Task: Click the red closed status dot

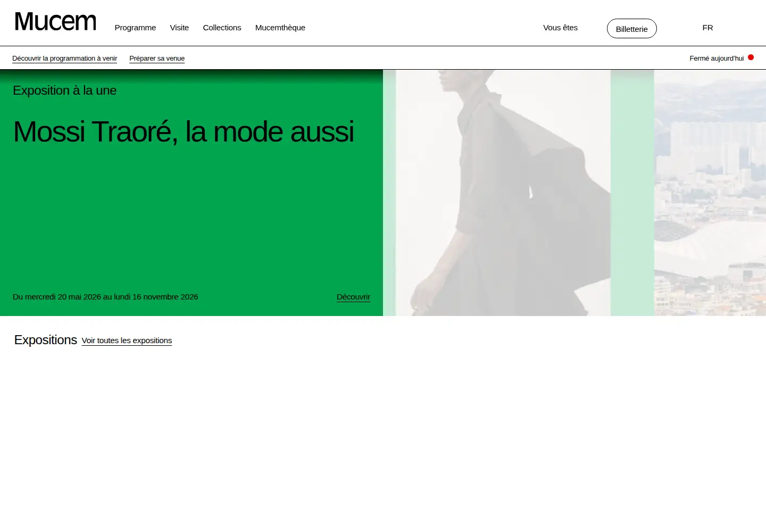Action: point(751,57)
